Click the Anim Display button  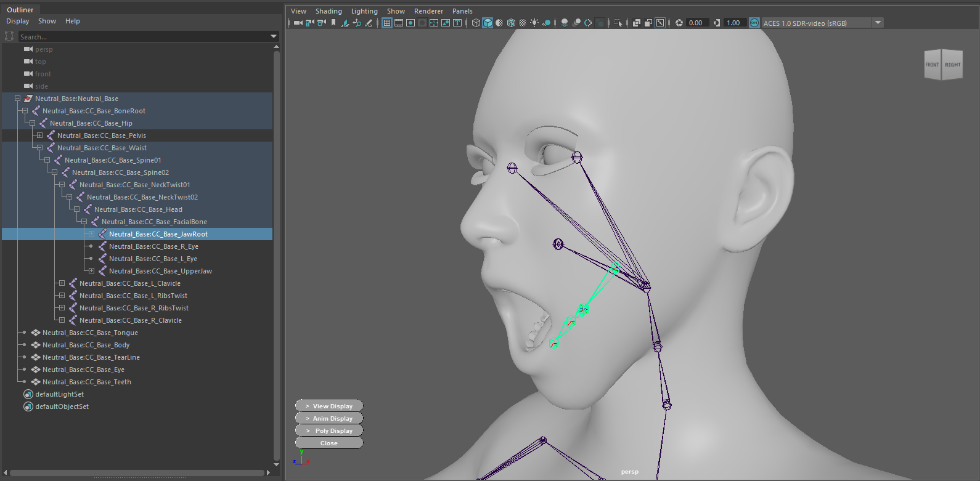[x=329, y=418]
